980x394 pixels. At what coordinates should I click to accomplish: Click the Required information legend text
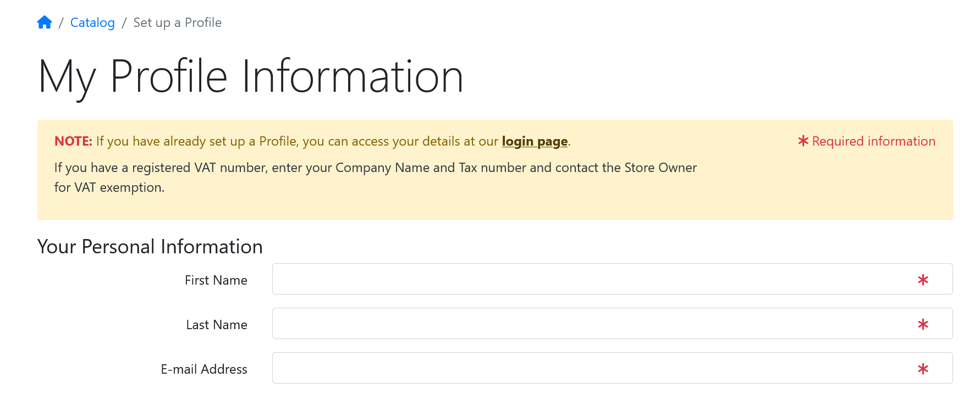point(873,141)
